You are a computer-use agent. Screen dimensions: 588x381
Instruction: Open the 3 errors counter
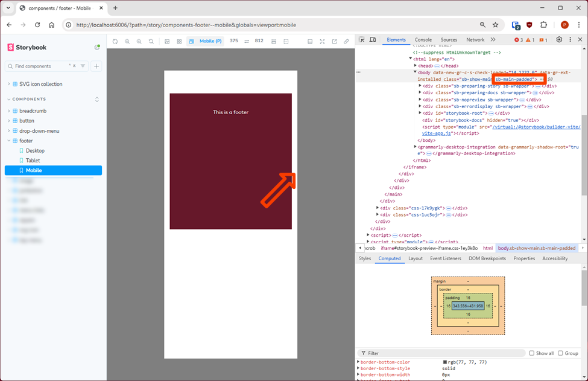point(519,40)
